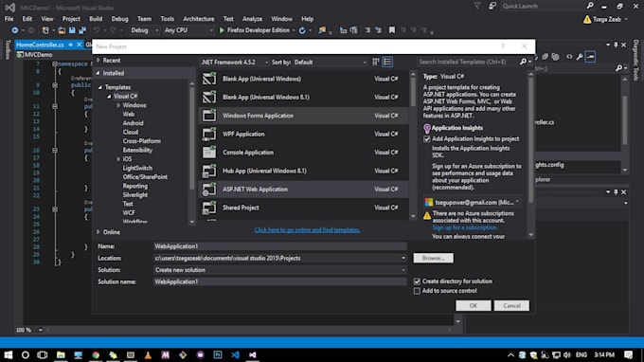Open the Architecture menu
Image resolution: width=644 pixels, height=362 pixels.
pos(198,19)
